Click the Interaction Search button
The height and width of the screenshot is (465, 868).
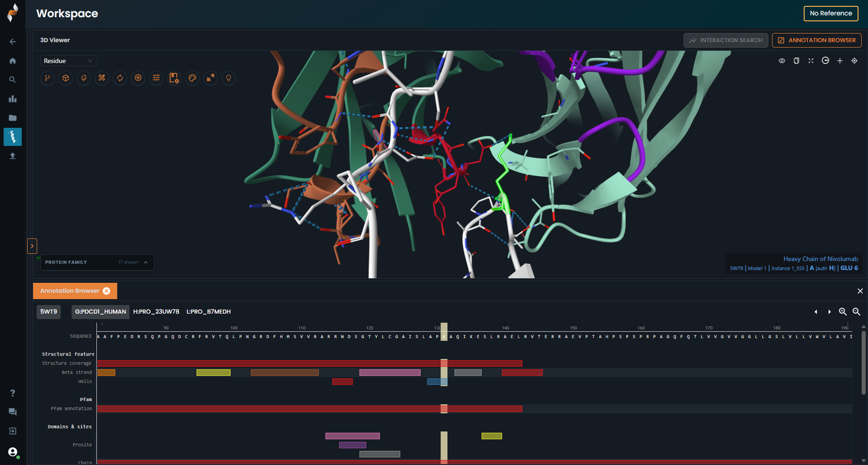726,40
